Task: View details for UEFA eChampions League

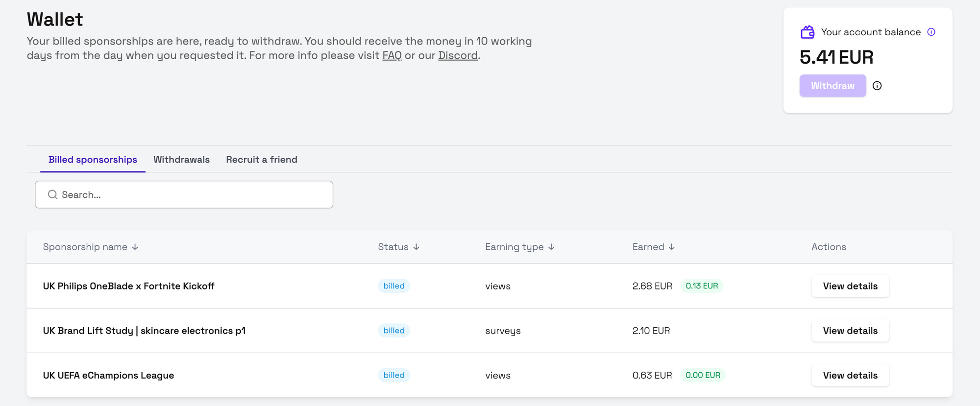Action: click(850, 375)
